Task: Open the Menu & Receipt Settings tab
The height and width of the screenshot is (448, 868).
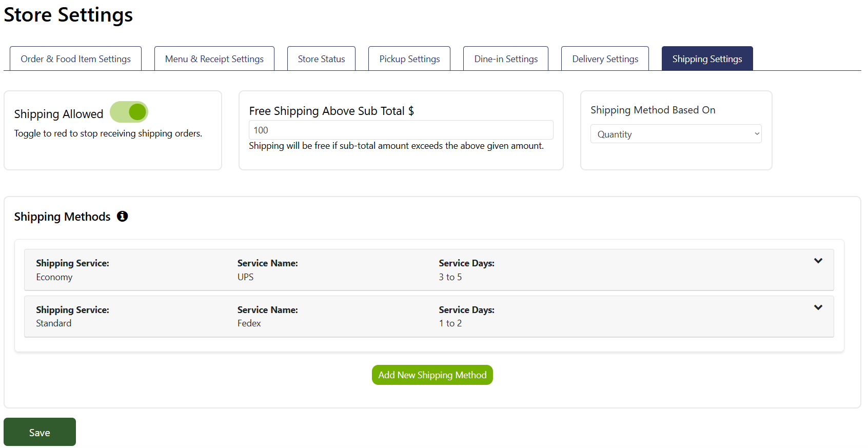Action: [214, 59]
